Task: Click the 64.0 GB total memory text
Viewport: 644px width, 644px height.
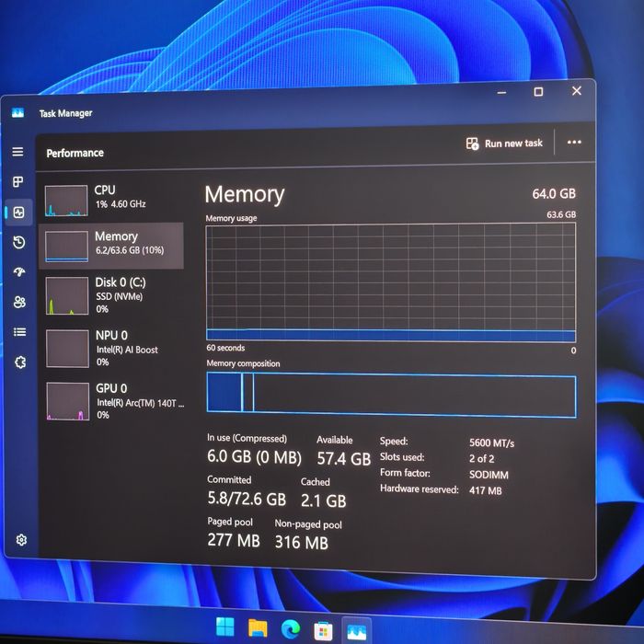Action: click(x=554, y=193)
